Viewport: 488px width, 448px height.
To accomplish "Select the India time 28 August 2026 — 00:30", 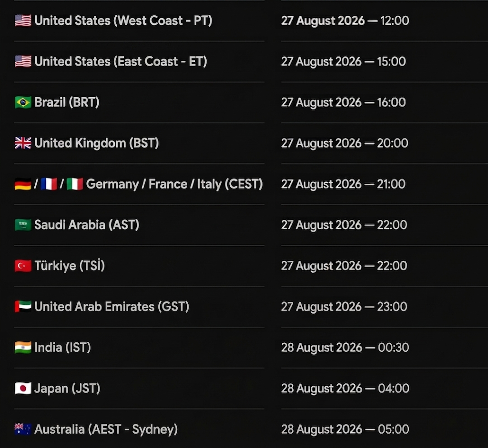I will (x=345, y=348).
